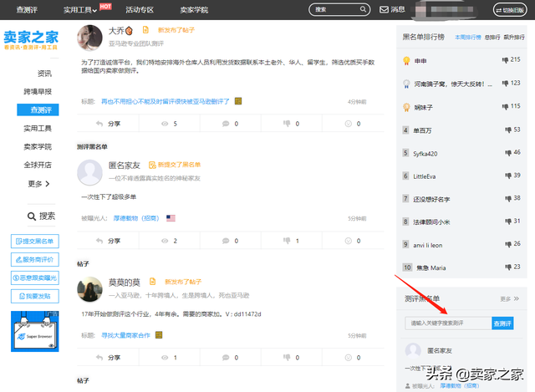
Task: Open ranking entry 单百万
Action: [422, 130]
